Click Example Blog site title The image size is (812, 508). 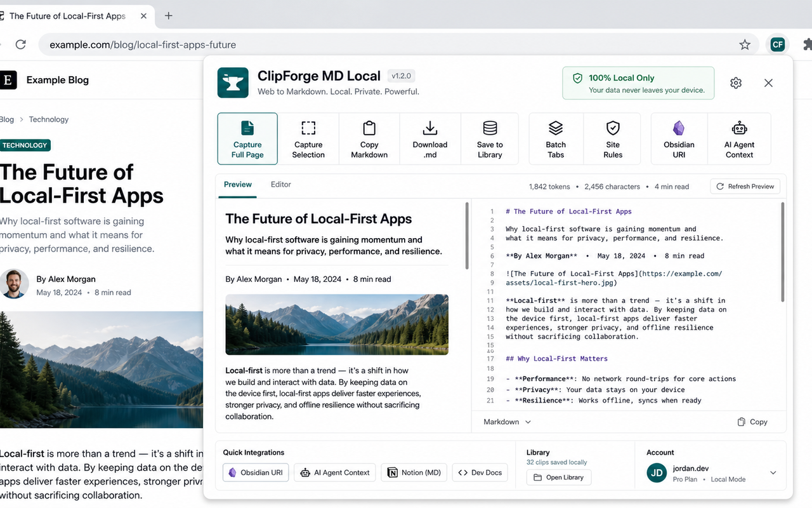pyautogui.click(x=58, y=80)
